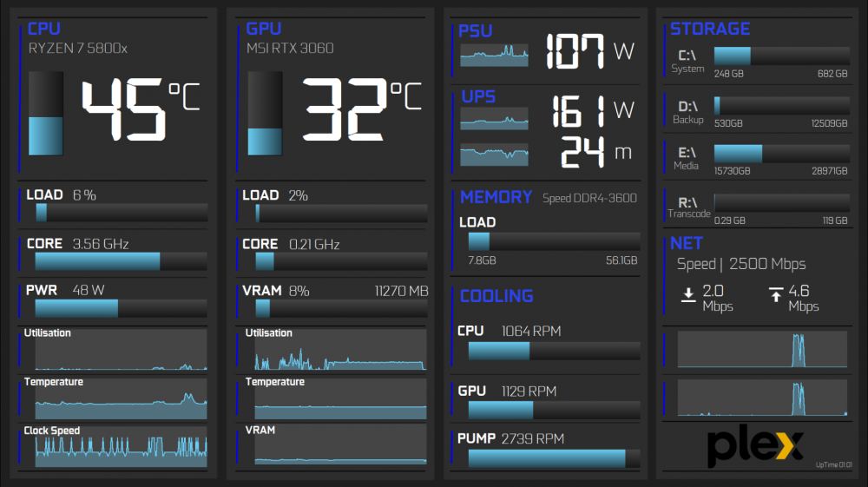This screenshot has height=487, width=868.
Task: Click the Plex logo
Action: [x=753, y=445]
